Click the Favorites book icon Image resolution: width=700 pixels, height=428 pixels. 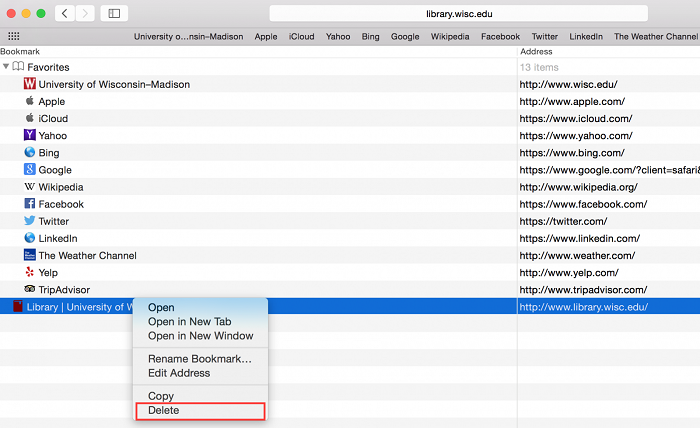tap(18, 66)
